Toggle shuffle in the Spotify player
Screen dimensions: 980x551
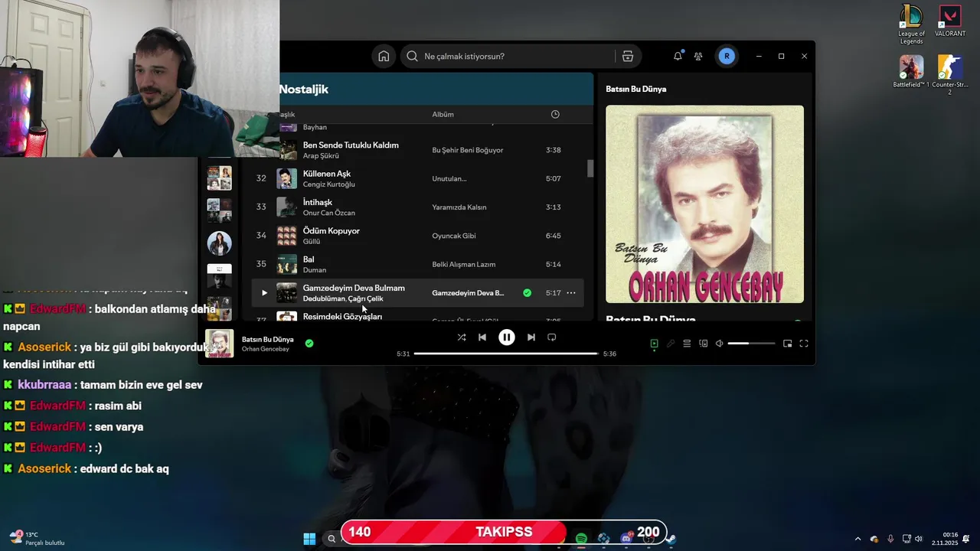coord(461,337)
